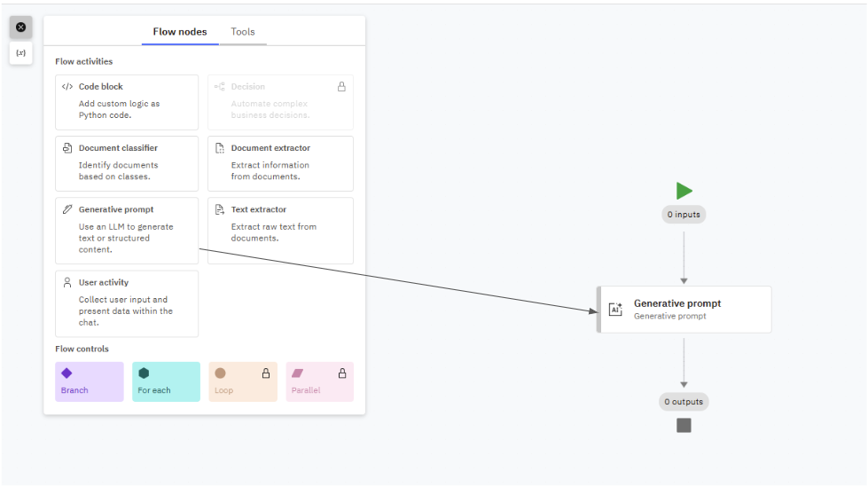Click the gray stop end node

(x=684, y=426)
